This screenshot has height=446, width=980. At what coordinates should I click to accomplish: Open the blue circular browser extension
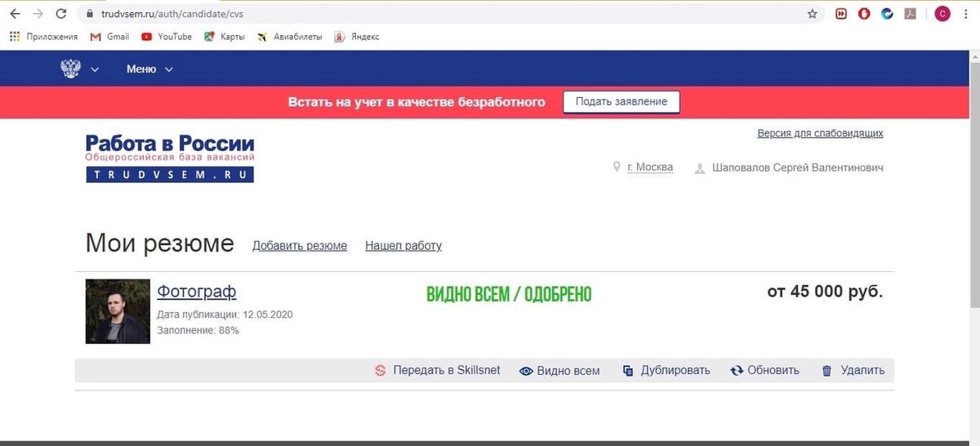click(887, 14)
